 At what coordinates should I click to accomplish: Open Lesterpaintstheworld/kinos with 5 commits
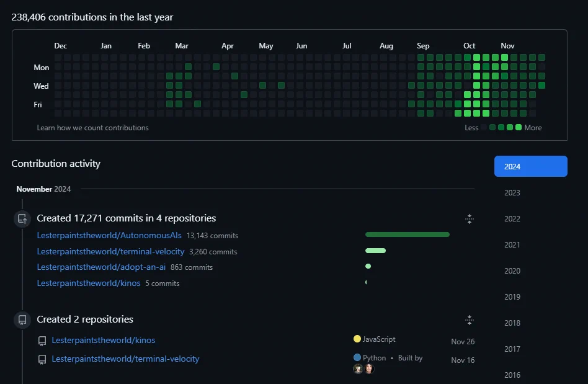click(x=89, y=283)
